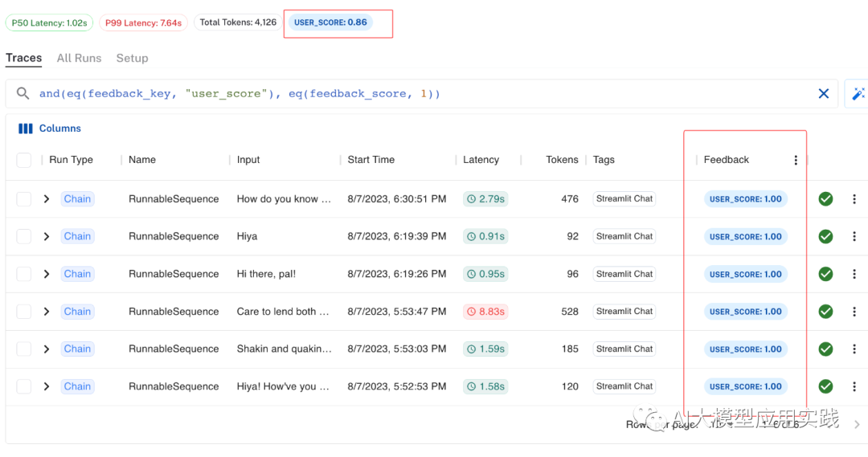
Task: Open Feedback column options menu
Action: [x=796, y=160]
